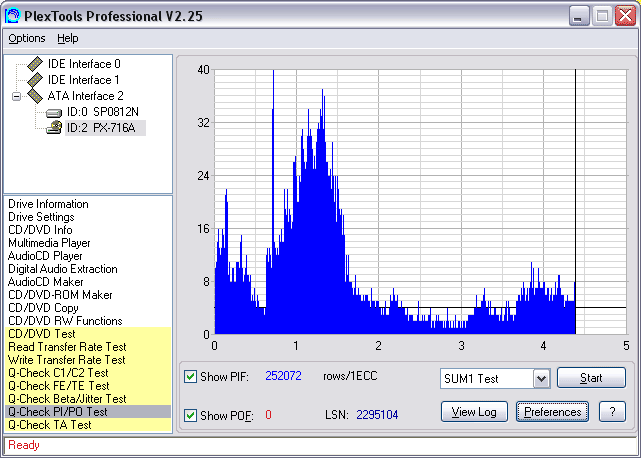Start the PI/PO test

(x=591, y=378)
